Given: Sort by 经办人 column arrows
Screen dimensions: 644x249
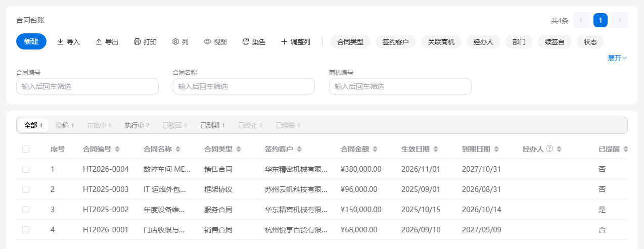Looking at the screenshot, I should coord(559,150).
